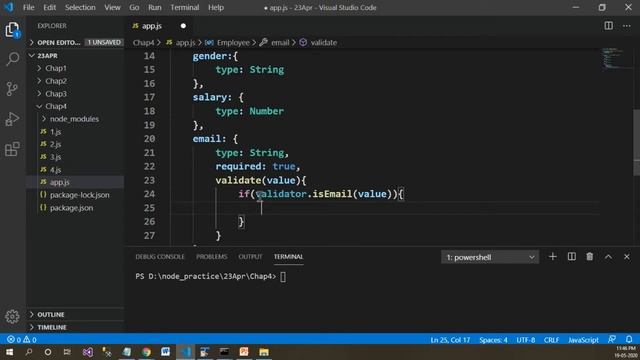Open the Terminal menu

[184, 7]
